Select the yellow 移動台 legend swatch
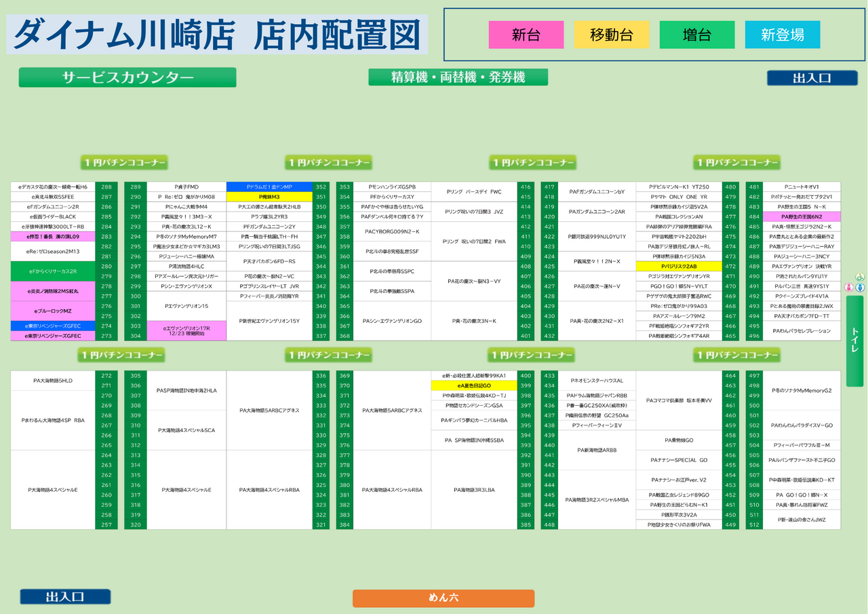 click(x=612, y=35)
